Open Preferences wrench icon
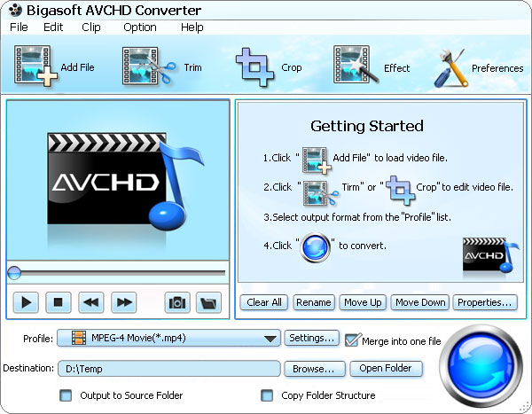Viewport: 532px width, 414px height. (x=450, y=68)
